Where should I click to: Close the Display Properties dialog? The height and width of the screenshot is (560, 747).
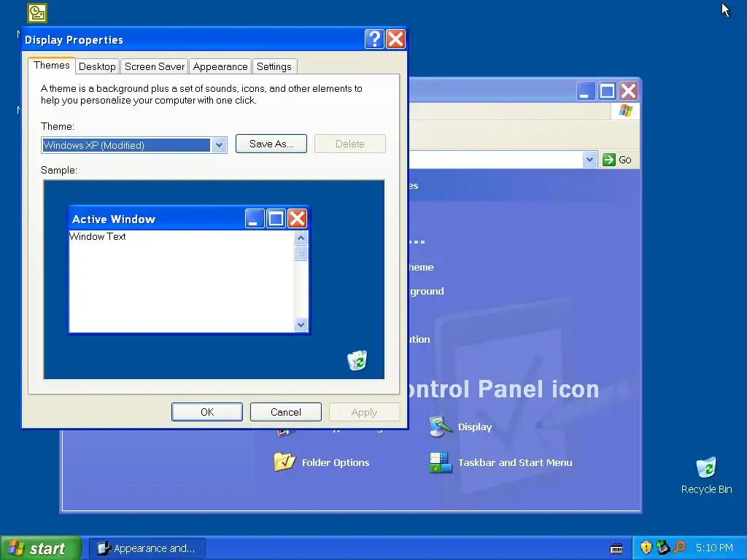point(395,39)
